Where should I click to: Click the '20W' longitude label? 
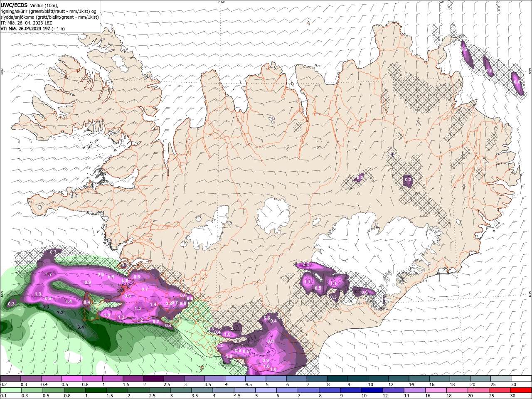(221, 2)
